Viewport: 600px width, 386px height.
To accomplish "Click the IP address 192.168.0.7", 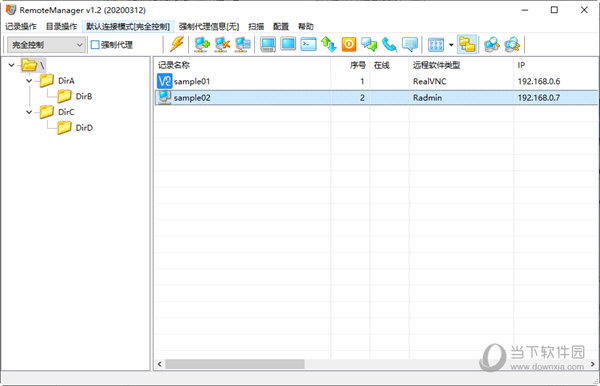I will 539,98.
